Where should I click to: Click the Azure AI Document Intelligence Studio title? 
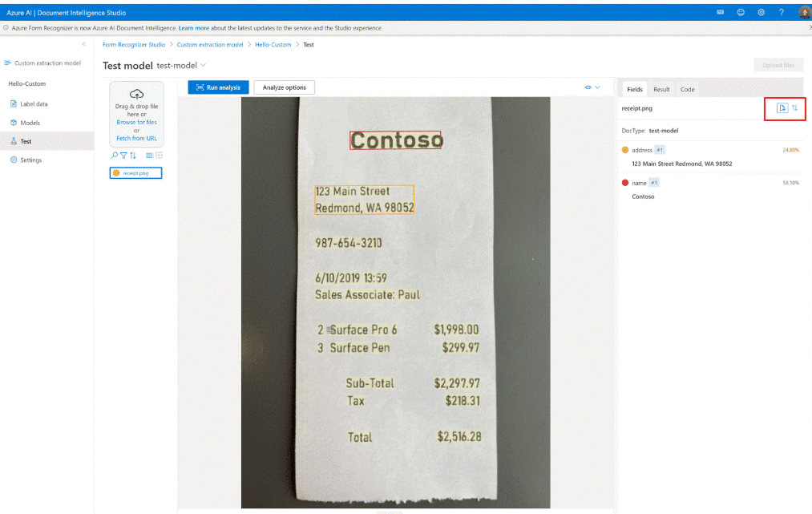[x=67, y=13]
